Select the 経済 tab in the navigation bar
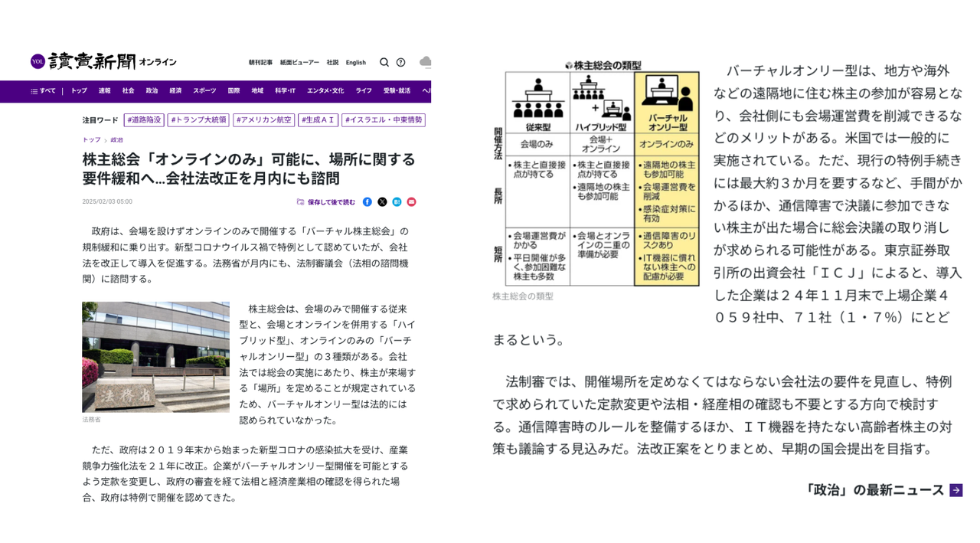980x543 pixels. point(175,90)
